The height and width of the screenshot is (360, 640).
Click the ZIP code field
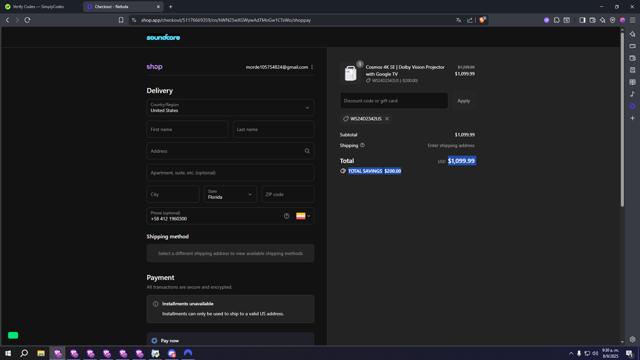click(288, 194)
